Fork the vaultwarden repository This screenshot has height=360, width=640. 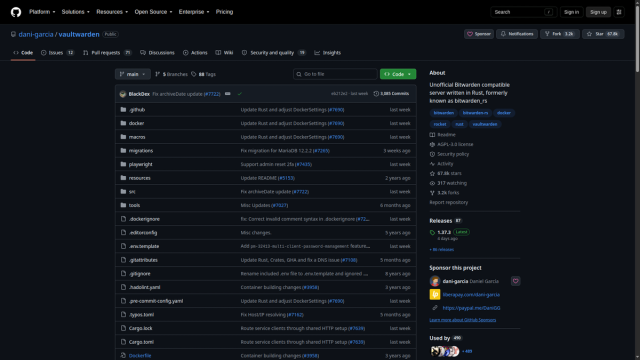(560, 34)
